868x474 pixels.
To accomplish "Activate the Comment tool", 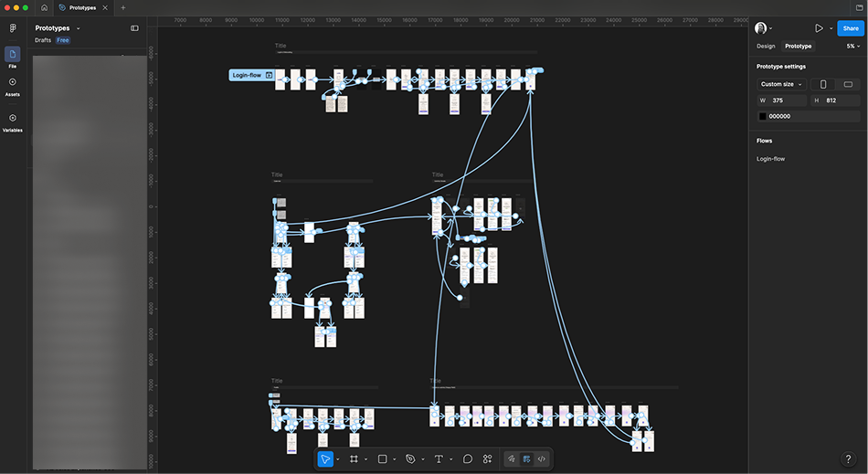I will tap(468, 459).
